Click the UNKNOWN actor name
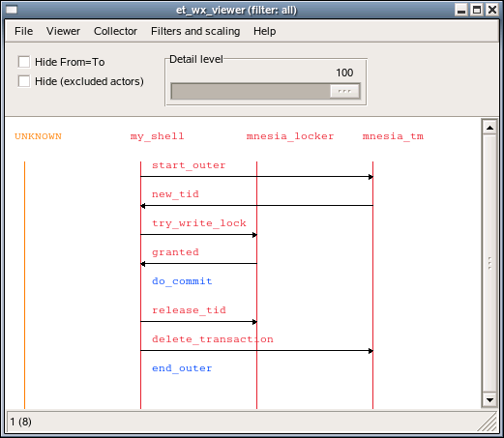Screen dimensions: 504x438 point(38,136)
